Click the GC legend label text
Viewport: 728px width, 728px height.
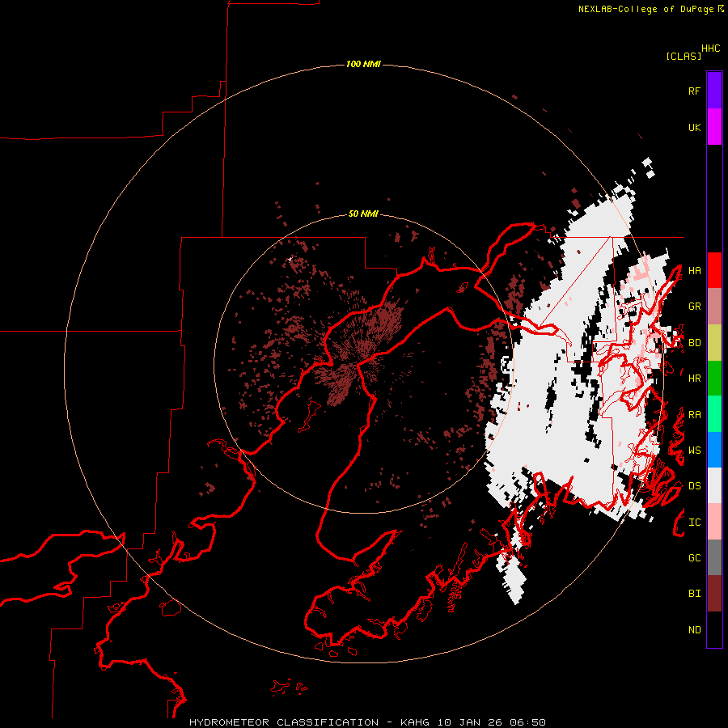click(x=694, y=558)
